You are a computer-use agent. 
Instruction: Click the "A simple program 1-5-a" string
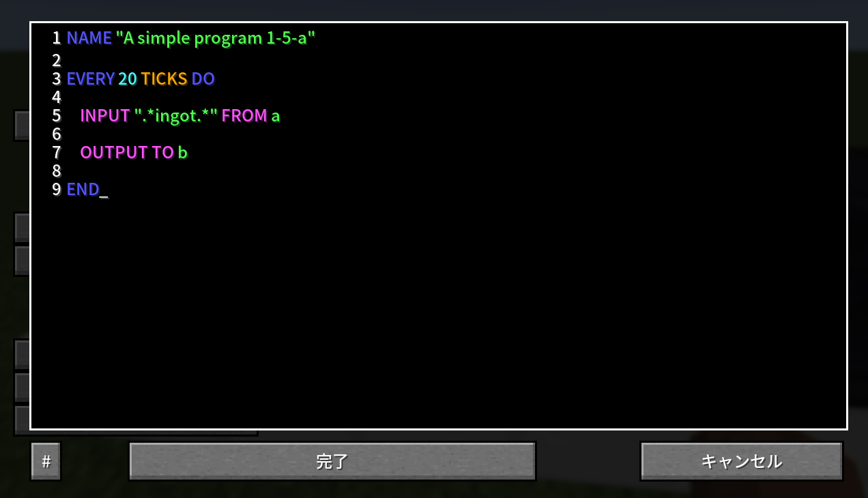pyautogui.click(x=216, y=38)
